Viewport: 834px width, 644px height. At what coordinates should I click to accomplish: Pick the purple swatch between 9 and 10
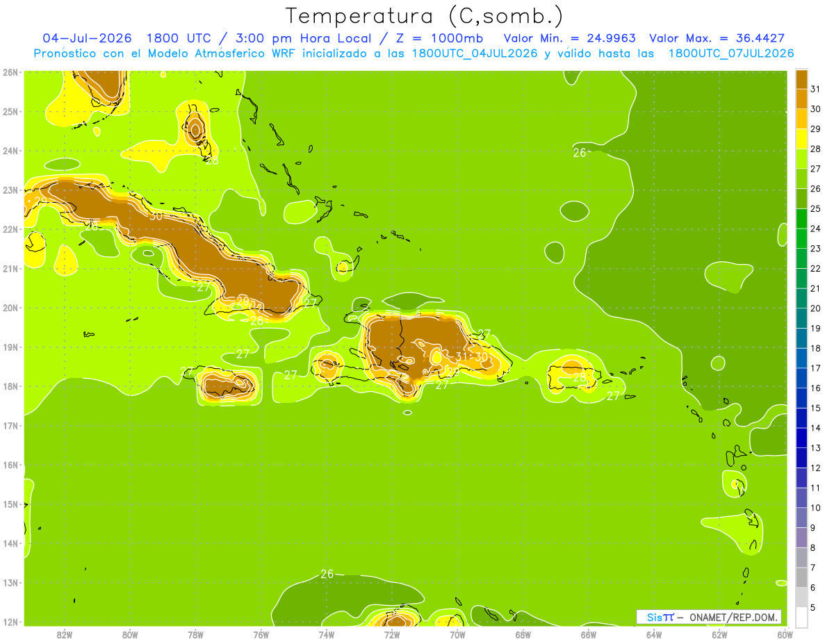pyautogui.click(x=801, y=517)
